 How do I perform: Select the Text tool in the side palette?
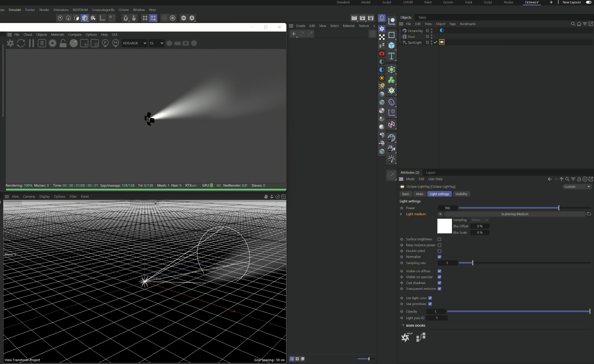391,56
